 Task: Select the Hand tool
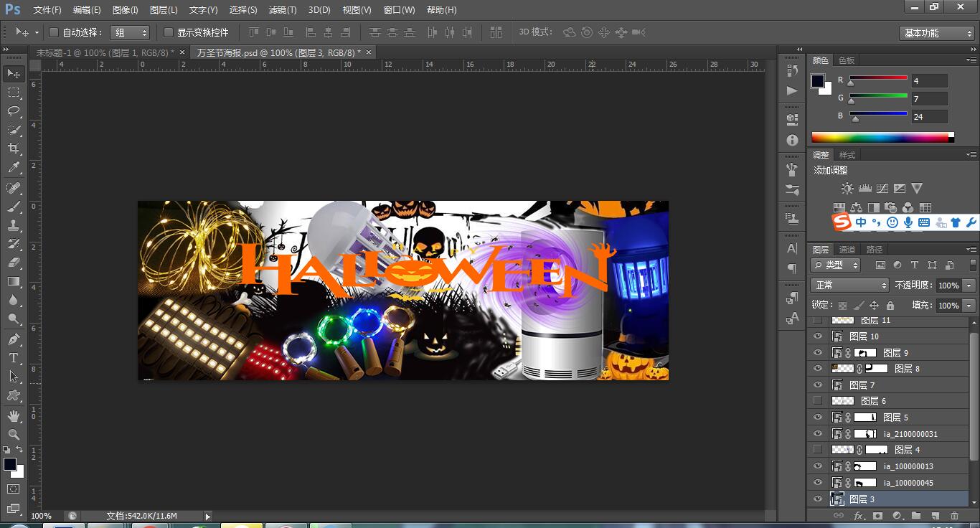click(x=13, y=415)
